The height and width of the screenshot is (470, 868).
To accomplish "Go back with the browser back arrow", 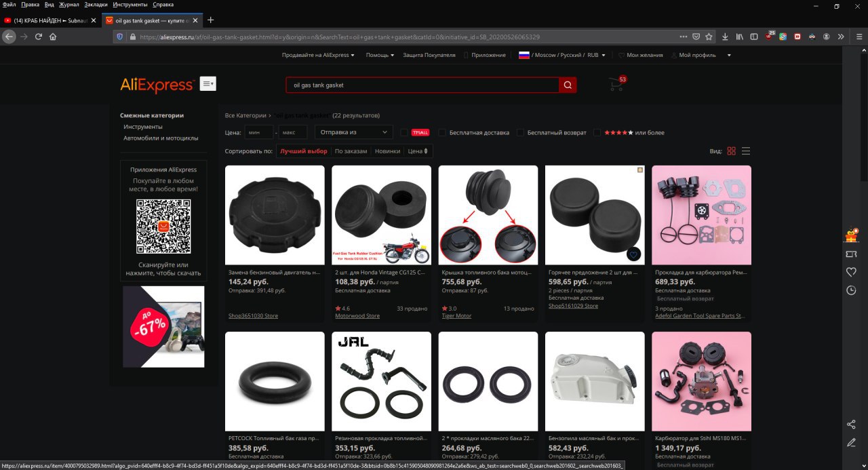I will [x=9, y=37].
